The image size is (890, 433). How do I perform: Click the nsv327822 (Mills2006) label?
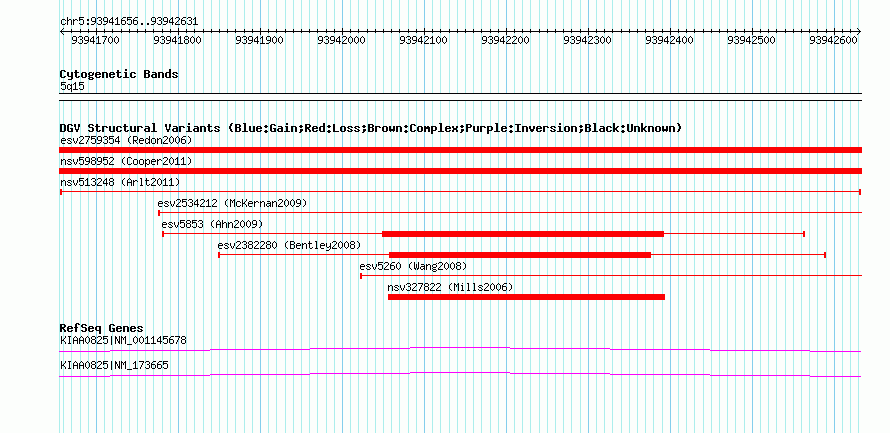pos(450,287)
